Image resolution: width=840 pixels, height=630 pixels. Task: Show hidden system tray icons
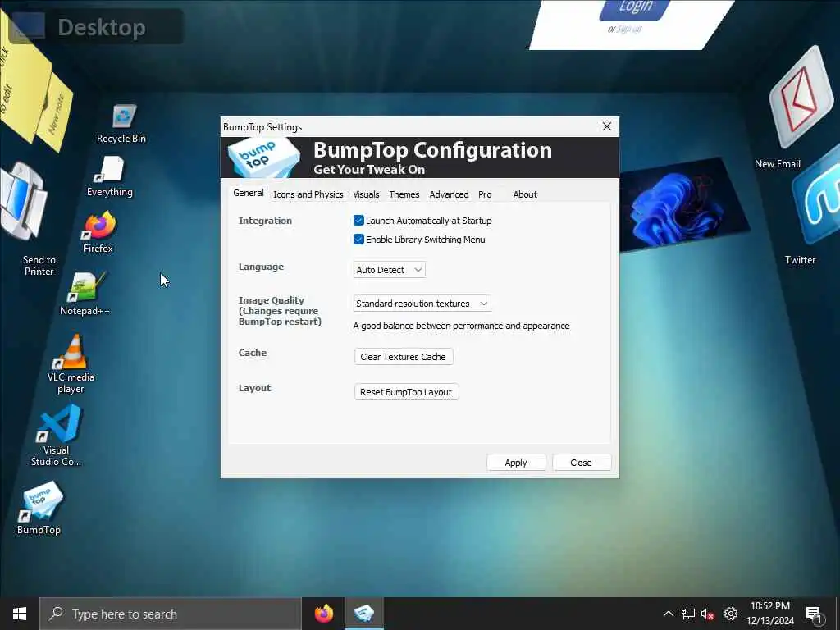coord(668,614)
